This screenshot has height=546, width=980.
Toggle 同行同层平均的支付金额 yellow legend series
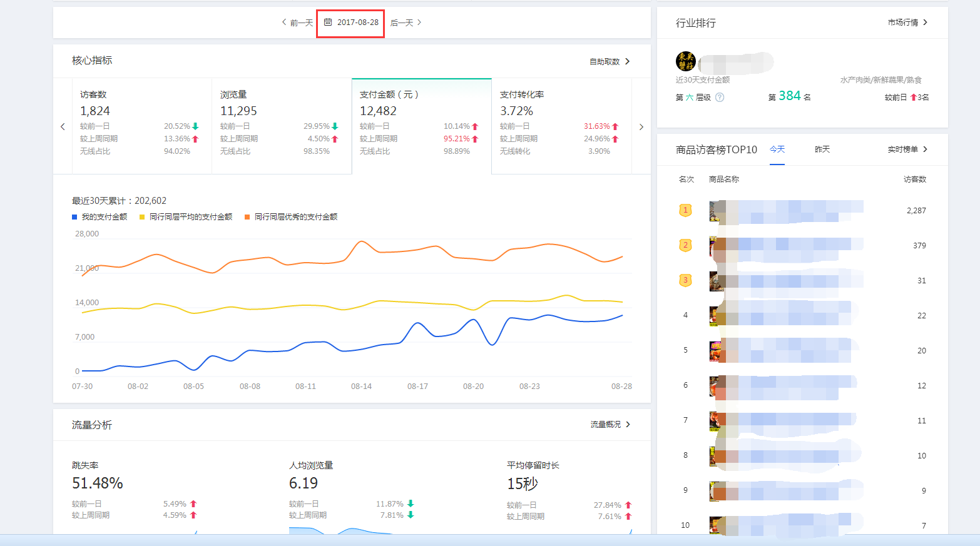point(186,217)
